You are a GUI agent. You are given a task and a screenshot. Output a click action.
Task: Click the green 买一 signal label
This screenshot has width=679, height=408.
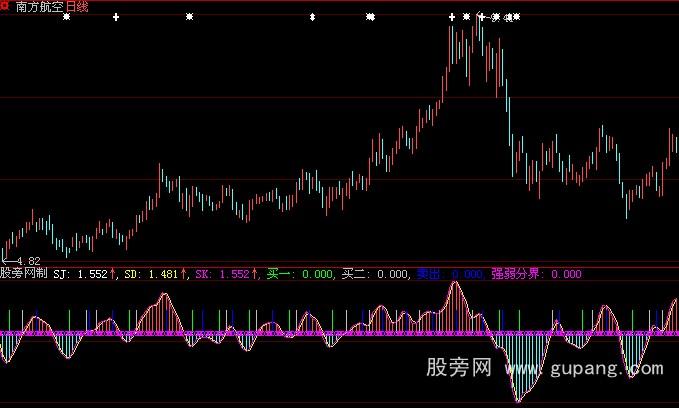(299, 272)
